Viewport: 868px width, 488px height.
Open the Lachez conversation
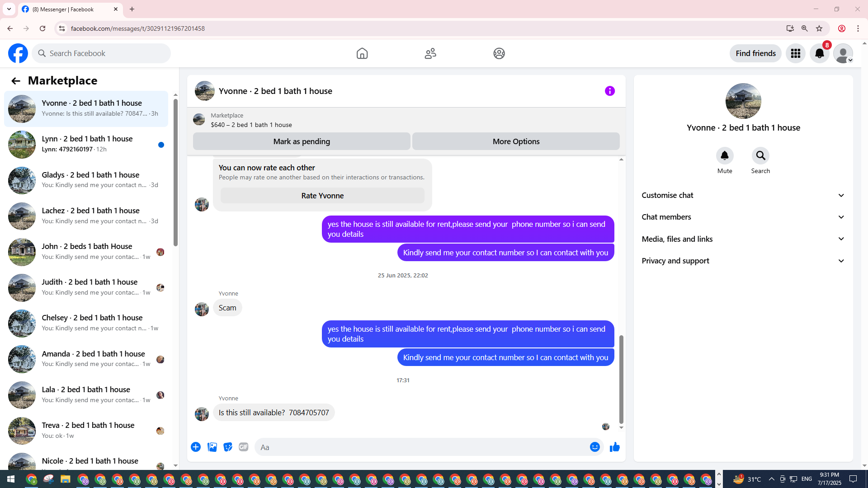coord(86,216)
